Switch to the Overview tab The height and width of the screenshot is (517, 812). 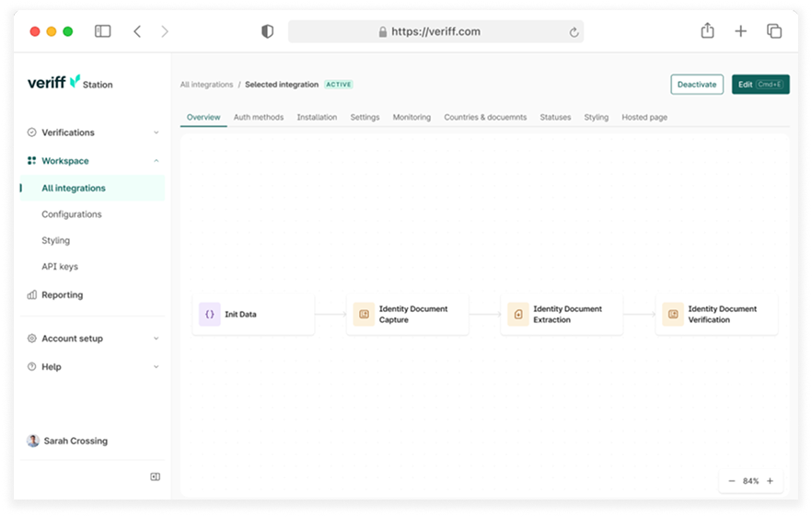[203, 117]
